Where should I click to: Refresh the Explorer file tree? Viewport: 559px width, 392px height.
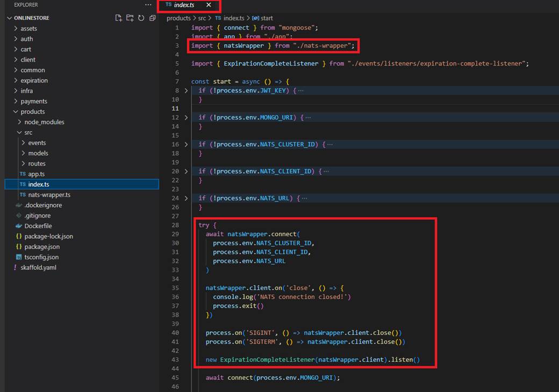pyautogui.click(x=141, y=18)
